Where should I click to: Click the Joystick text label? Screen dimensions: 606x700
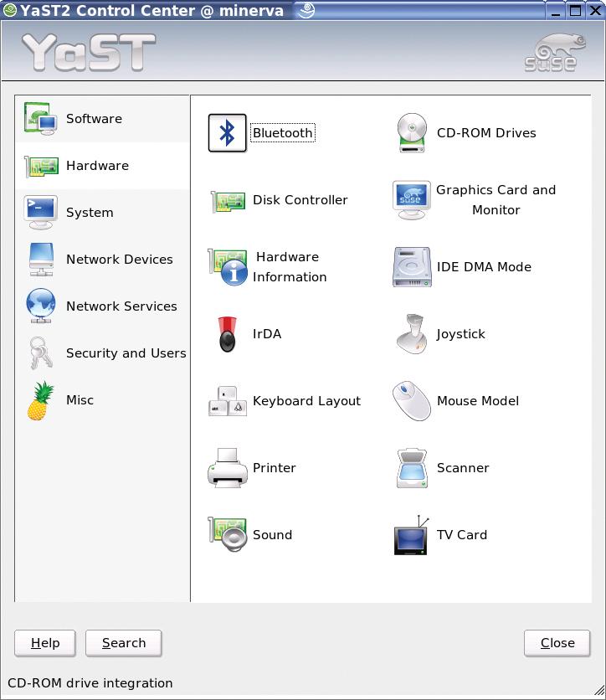pos(460,334)
